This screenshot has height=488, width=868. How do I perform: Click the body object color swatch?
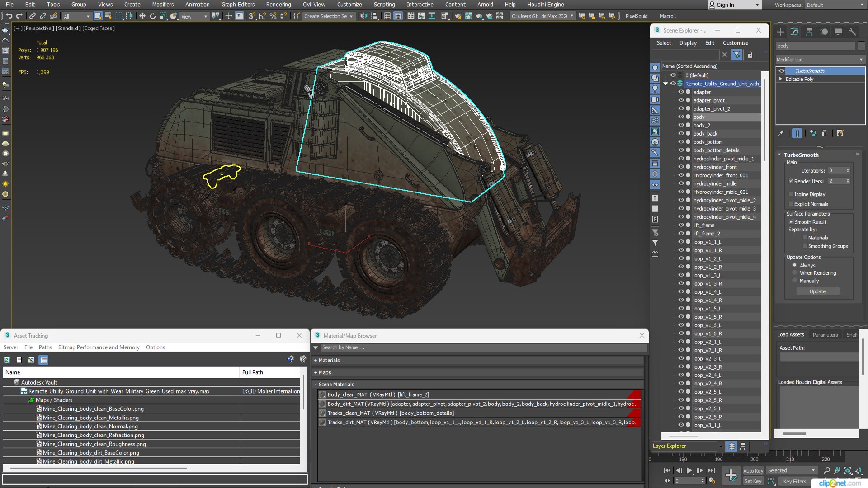tap(688, 117)
